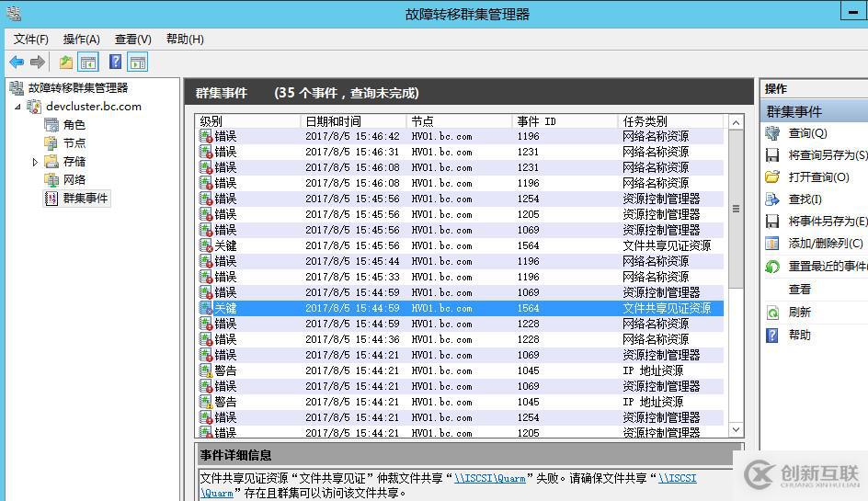Select the 节点 nodes tree item
This screenshot has width=868, height=501.
74,143
